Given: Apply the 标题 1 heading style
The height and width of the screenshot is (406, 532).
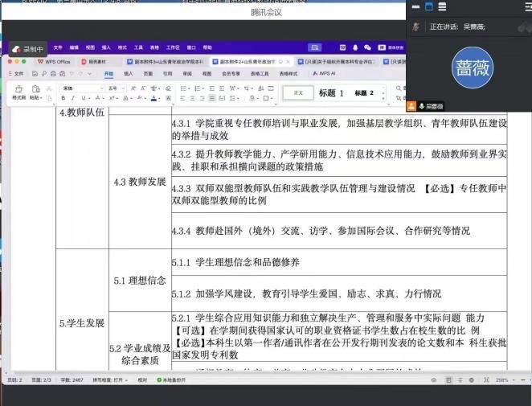Looking at the screenshot, I should 330,93.
